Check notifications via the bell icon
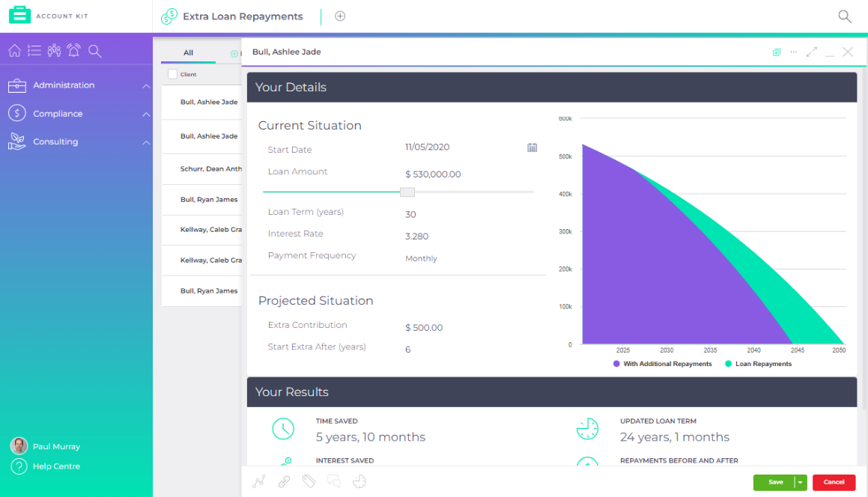 point(73,50)
